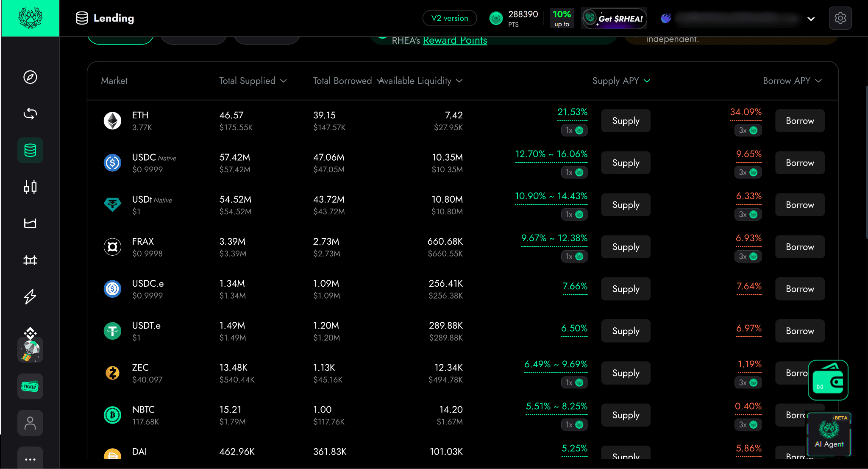Click the 3x points badge for ETH borrow
Screen dimensions: 868x469
(748, 130)
